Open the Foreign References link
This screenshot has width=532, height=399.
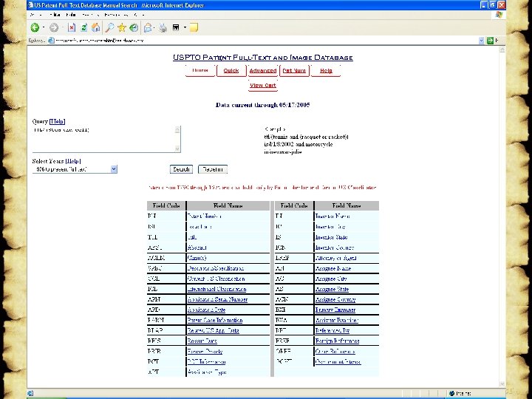pyautogui.click(x=337, y=341)
